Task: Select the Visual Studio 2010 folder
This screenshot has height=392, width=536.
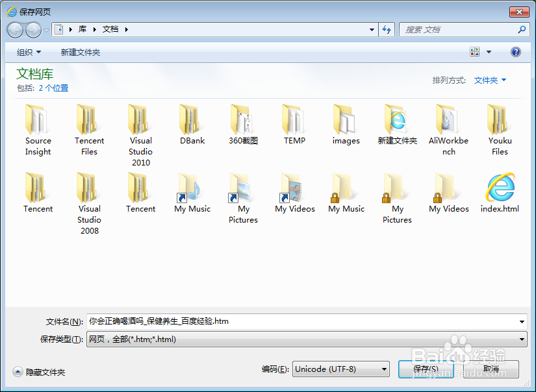Action: tap(140, 135)
